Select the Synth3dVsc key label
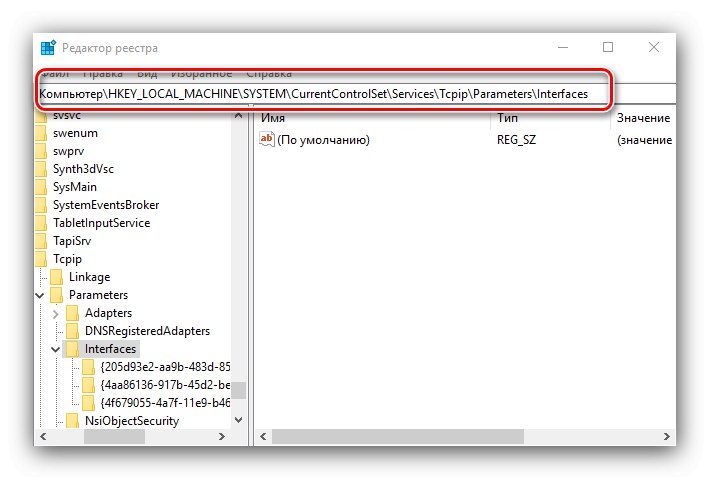Image resolution: width=709 pixels, height=479 pixels. (83, 169)
